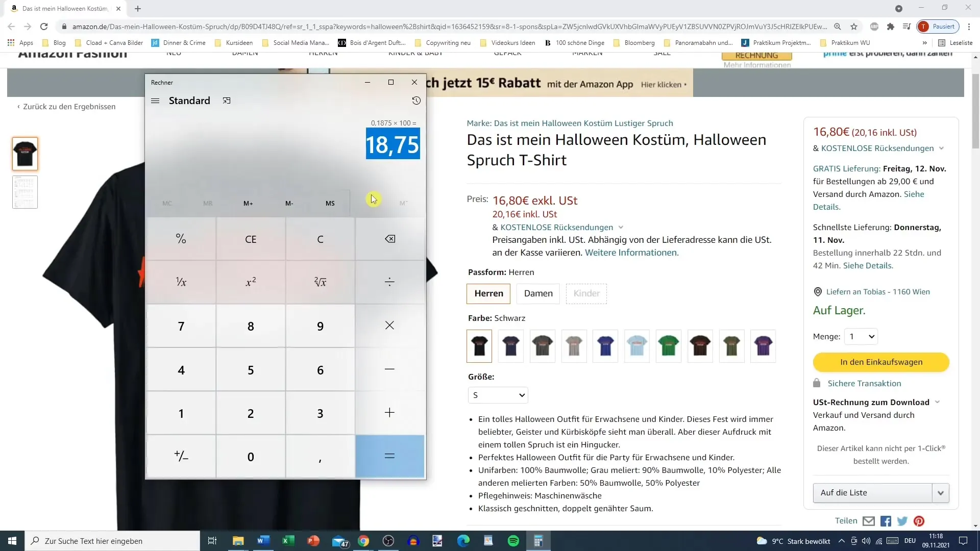Open the Blog bookmark
Image resolution: width=980 pixels, height=551 pixels.
tap(54, 43)
